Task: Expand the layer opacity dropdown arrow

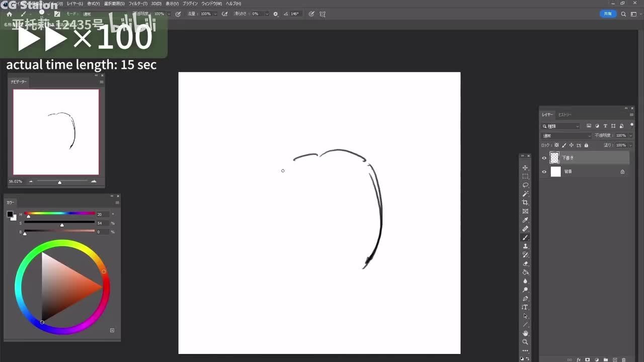Action: tap(631, 136)
